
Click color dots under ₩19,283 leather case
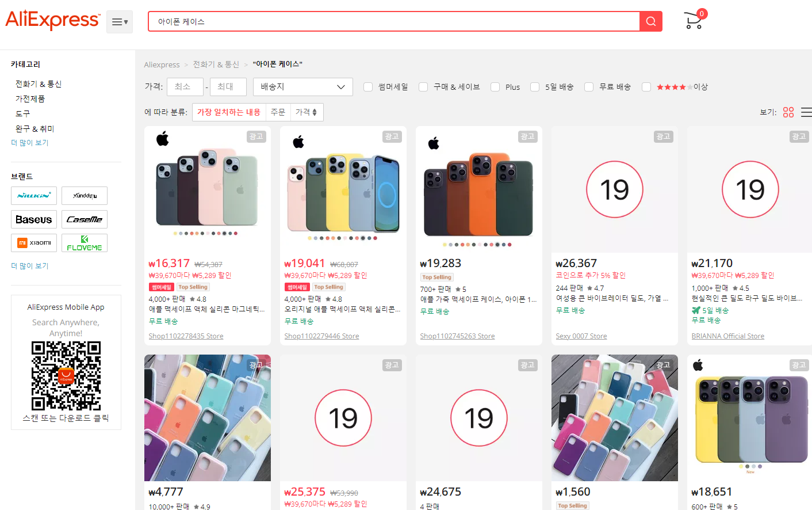(477, 245)
